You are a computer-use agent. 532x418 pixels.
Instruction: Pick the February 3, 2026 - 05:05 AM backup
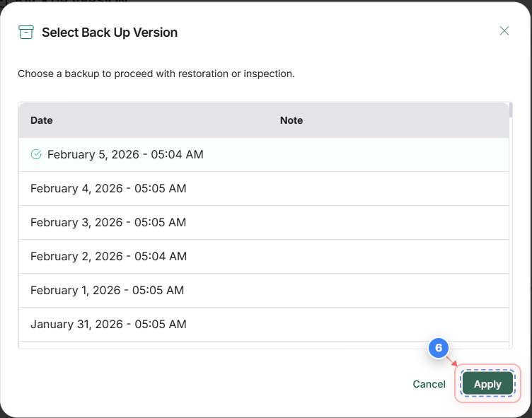pos(264,222)
